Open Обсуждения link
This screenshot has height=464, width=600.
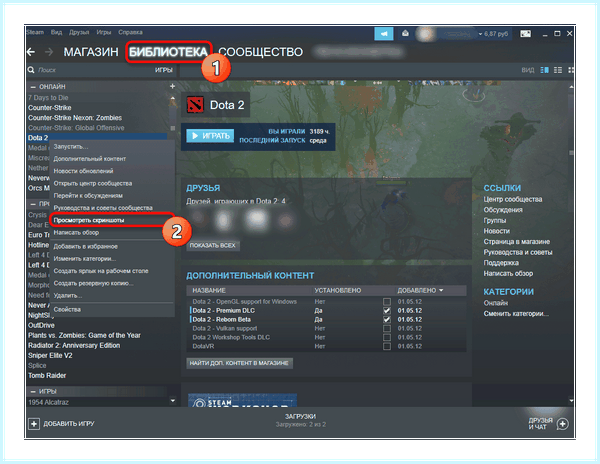click(503, 210)
